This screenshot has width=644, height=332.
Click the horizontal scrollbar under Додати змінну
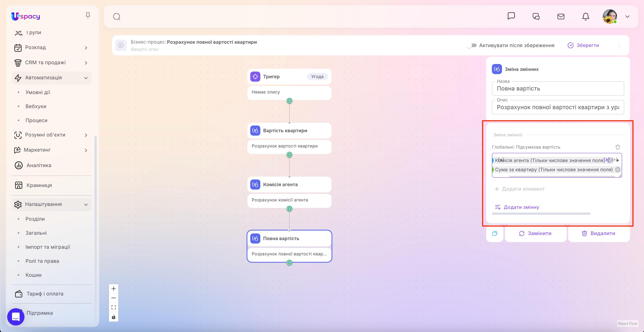pyautogui.click(x=541, y=214)
